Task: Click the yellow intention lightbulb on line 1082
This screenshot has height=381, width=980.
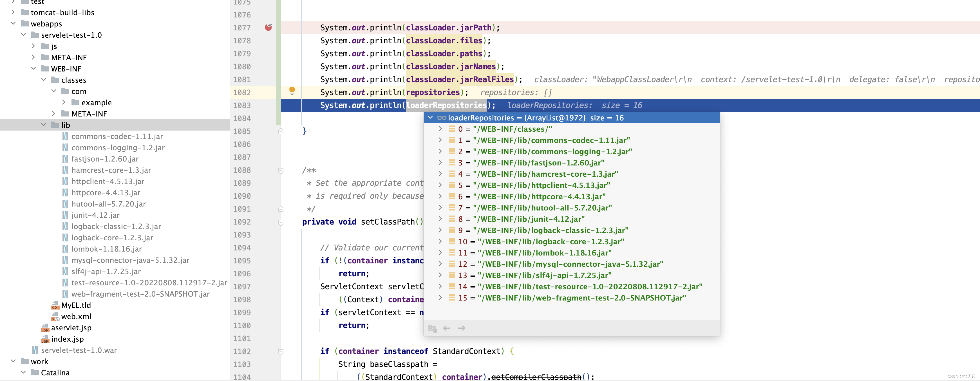Action: pos(292,91)
